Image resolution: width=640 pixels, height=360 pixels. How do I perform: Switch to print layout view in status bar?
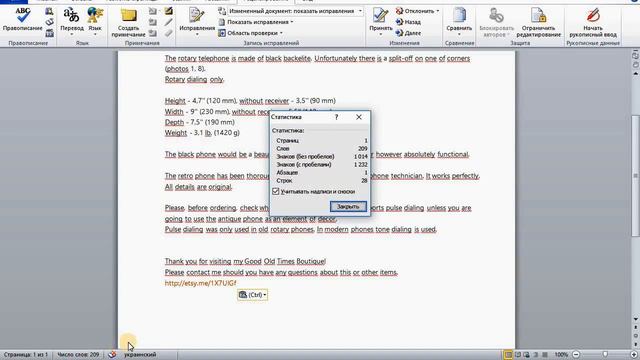click(508, 355)
